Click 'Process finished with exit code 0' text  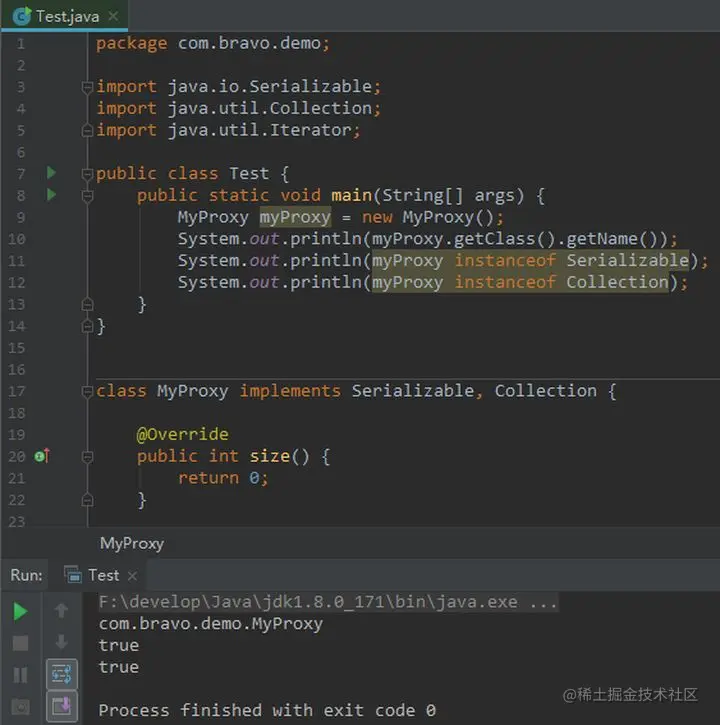coord(267,710)
